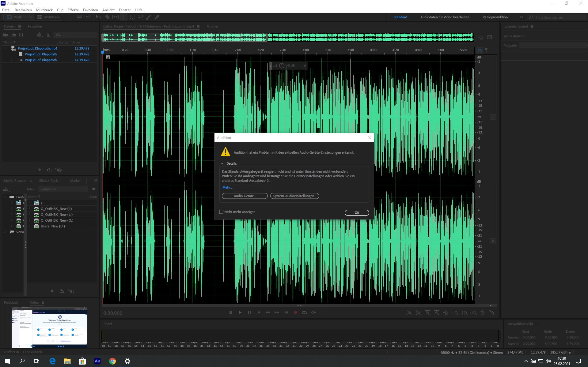Jump the playhead to previous marker
Image resolution: width=588 pixels, height=367 pixels.
tap(259, 313)
